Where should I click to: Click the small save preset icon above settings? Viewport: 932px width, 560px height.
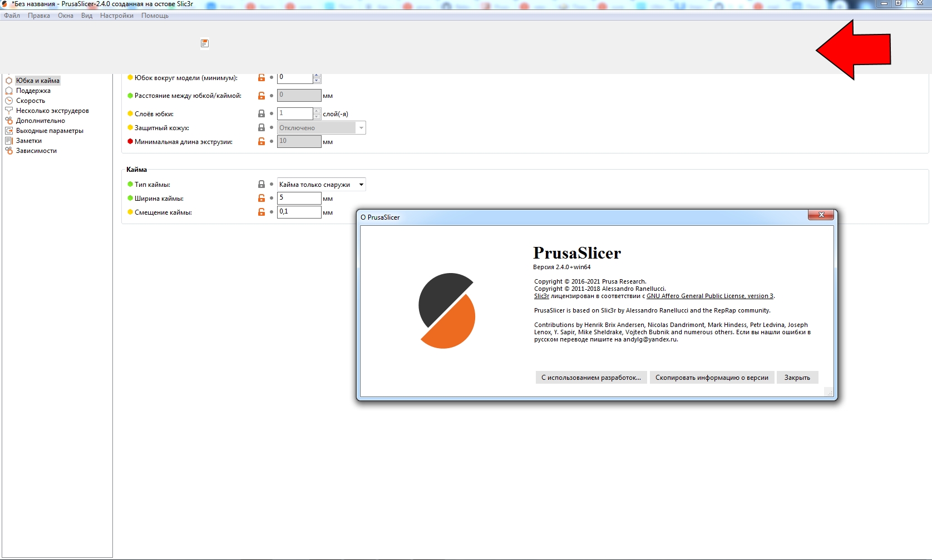click(205, 43)
